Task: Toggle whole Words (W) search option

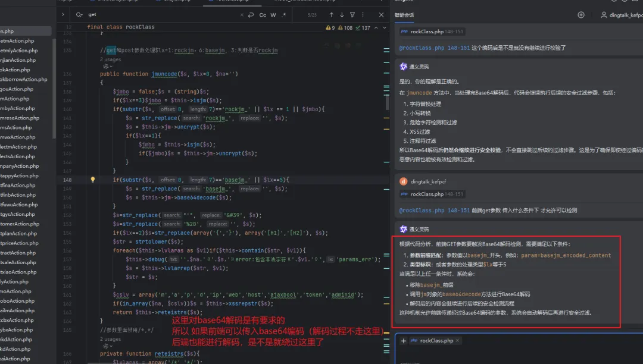Action: (273, 15)
